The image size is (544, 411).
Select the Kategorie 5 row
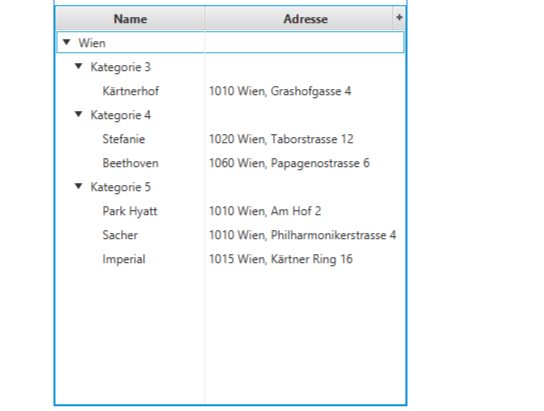230,187
